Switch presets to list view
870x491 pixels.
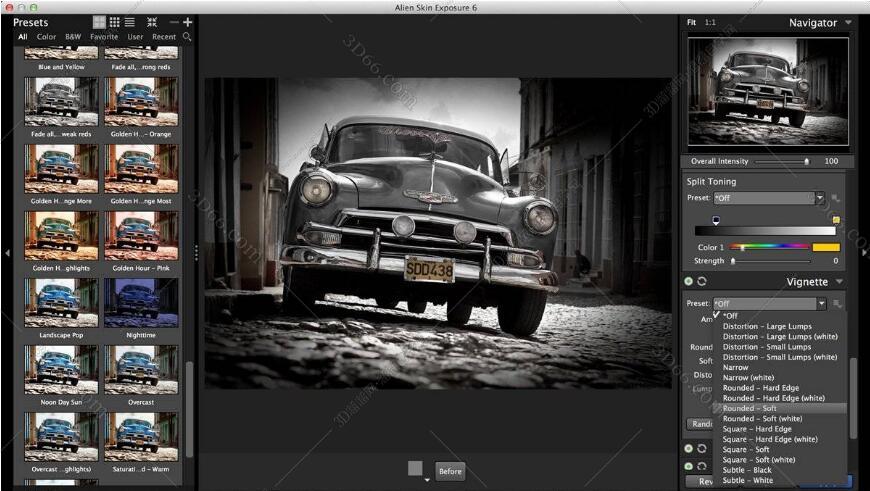(x=130, y=22)
